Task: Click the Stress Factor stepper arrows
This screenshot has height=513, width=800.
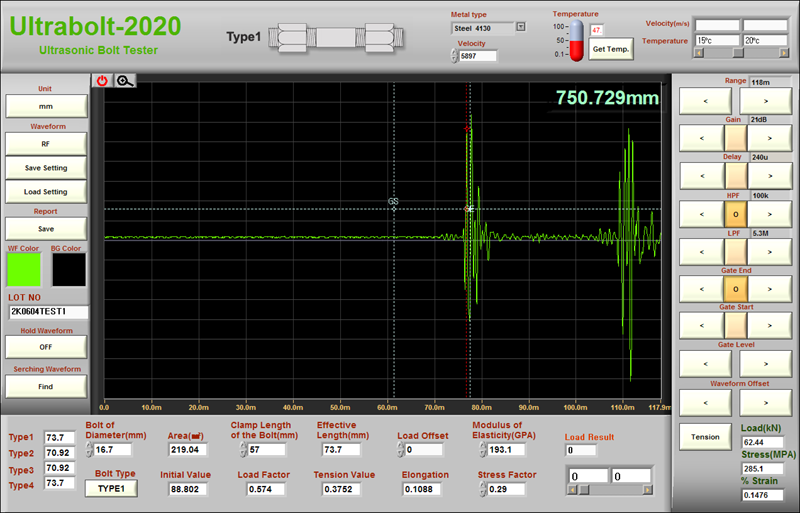Action: (483, 489)
